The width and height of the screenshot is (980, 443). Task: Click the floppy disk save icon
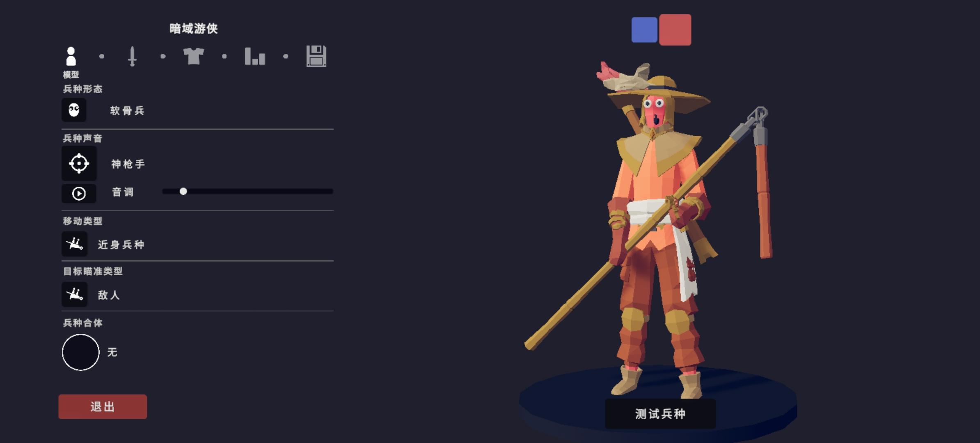pos(316,56)
